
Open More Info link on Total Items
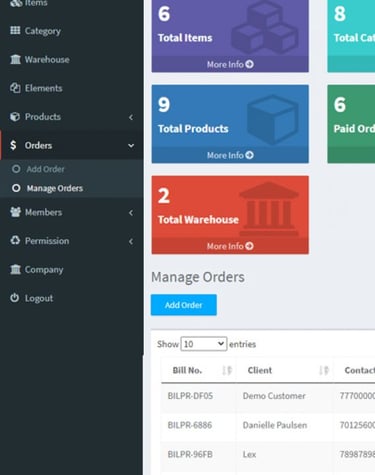(x=230, y=64)
